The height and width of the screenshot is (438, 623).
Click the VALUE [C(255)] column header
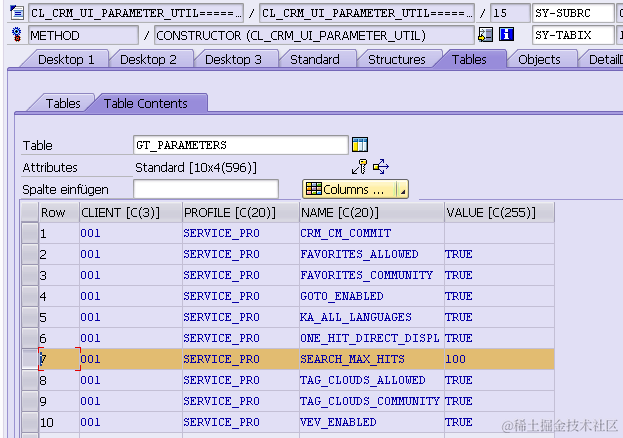499,213
